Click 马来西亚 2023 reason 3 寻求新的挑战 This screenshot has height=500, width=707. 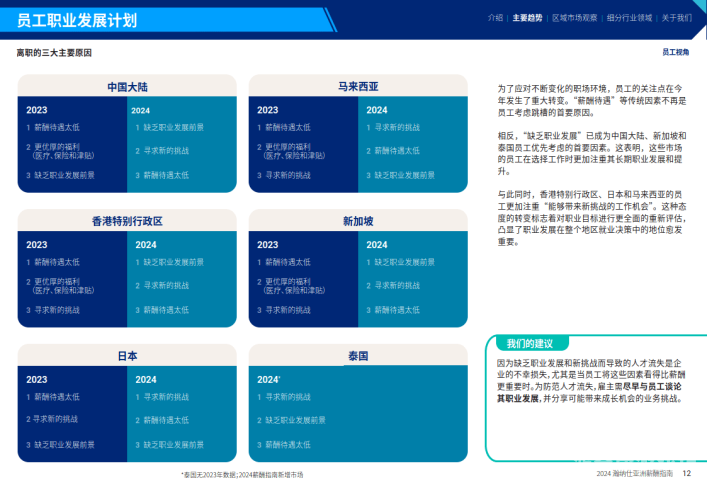point(284,175)
